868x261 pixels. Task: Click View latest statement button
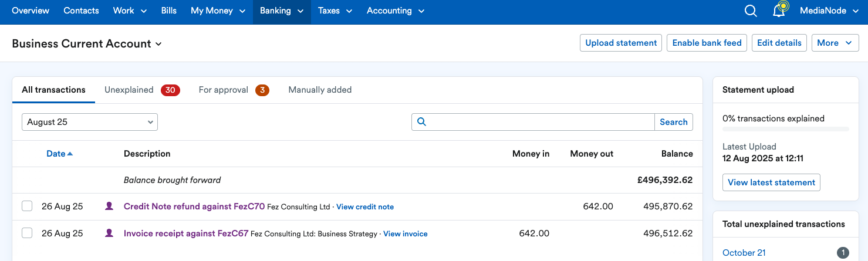tap(771, 182)
